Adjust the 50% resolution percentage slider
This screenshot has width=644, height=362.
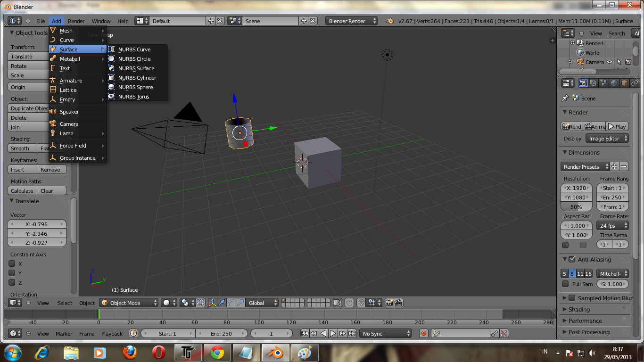576,206
